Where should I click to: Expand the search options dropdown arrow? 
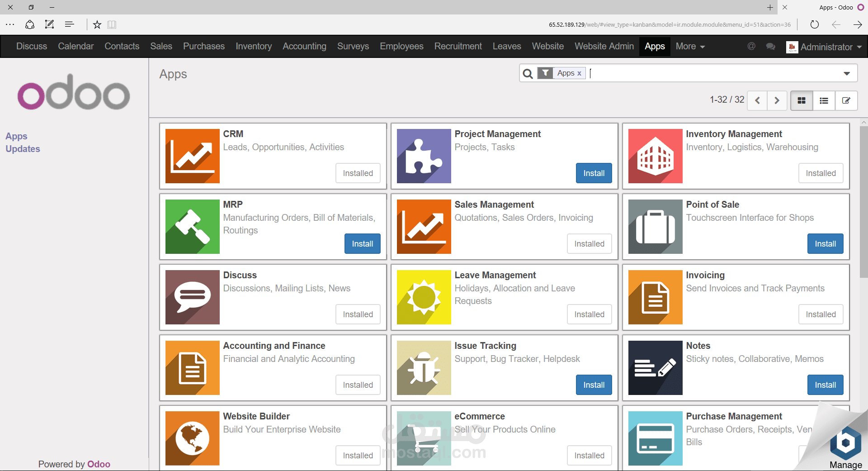point(846,73)
